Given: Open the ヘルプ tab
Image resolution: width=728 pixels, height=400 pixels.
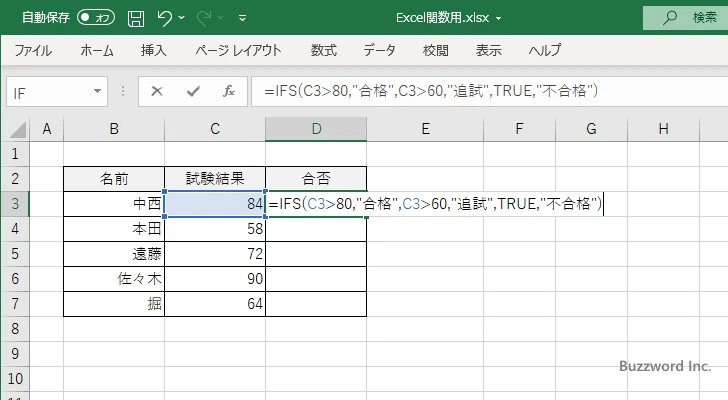Looking at the screenshot, I should pyautogui.click(x=545, y=50).
